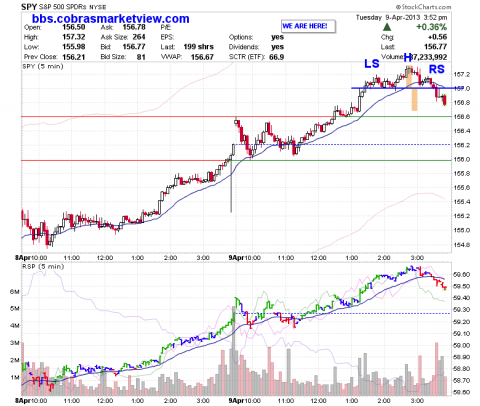
Task: Click the Dividends yes value
Action: pyautogui.click(x=277, y=47)
